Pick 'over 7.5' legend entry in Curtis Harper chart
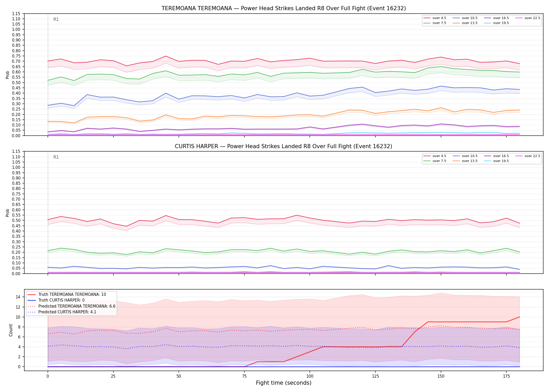This screenshot has width=549, height=392. tap(435, 161)
